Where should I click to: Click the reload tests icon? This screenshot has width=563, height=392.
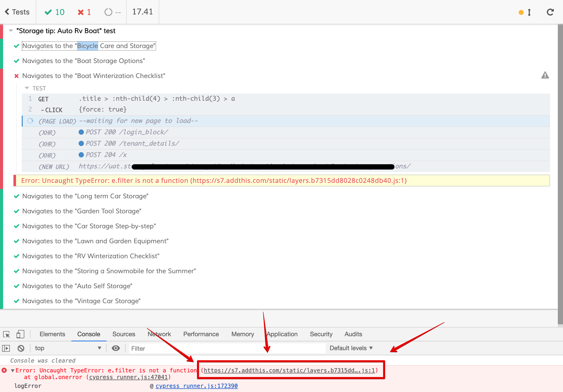[550, 12]
